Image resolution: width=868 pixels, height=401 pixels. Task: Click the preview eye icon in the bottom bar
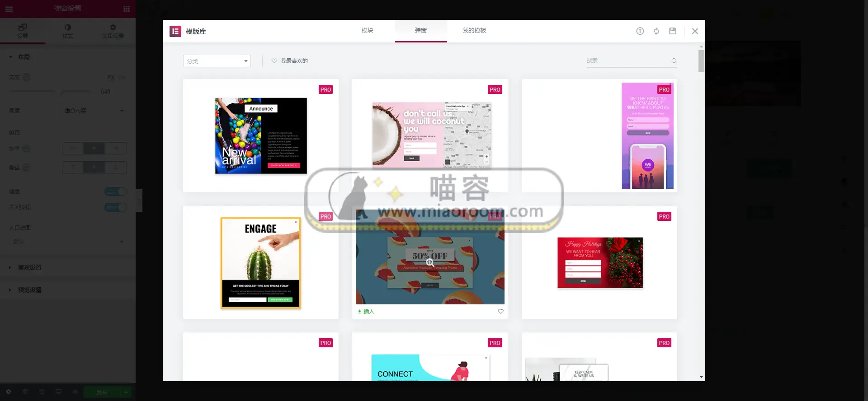[x=75, y=392]
